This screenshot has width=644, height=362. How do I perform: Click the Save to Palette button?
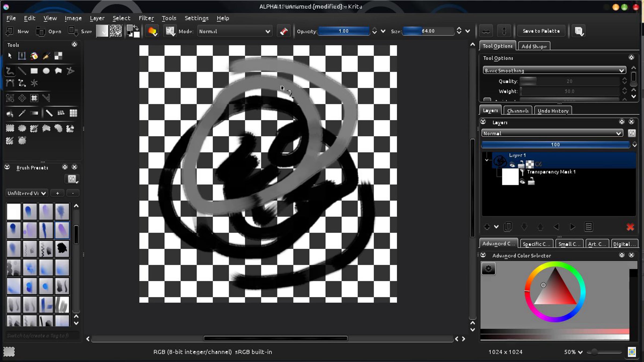click(541, 31)
